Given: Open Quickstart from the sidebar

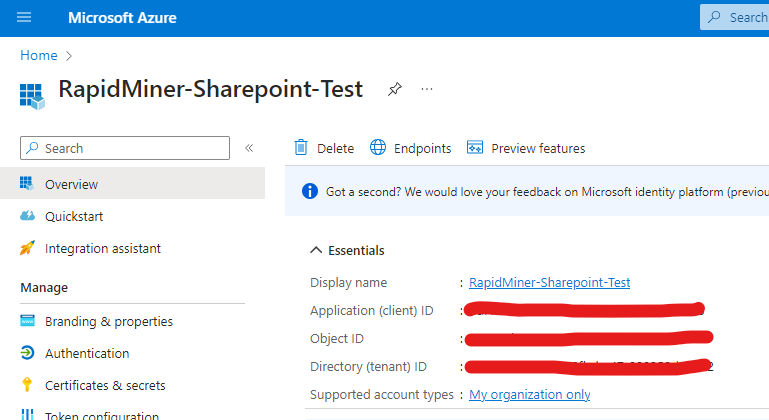Looking at the screenshot, I should [x=73, y=216].
